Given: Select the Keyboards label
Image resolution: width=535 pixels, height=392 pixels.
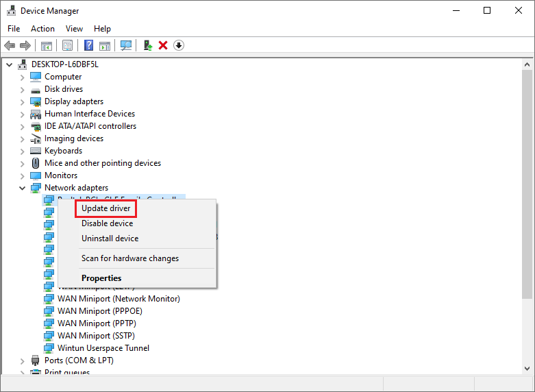Looking at the screenshot, I should click(64, 151).
